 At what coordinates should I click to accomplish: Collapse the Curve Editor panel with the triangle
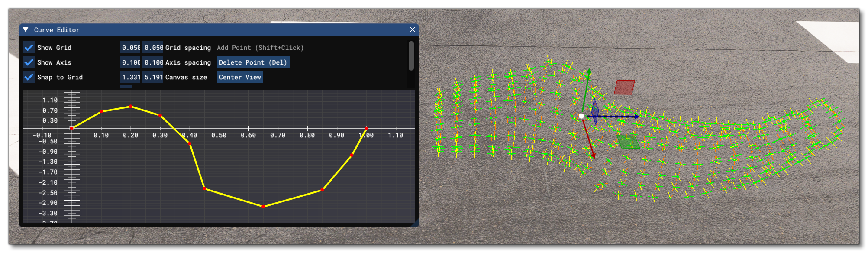pos(26,29)
